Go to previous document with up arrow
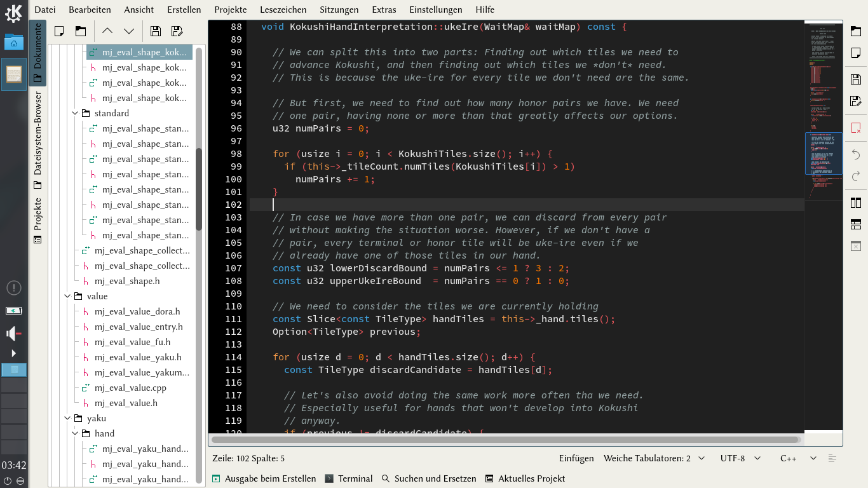The width and height of the screenshot is (868, 488). pyautogui.click(x=107, y=30)
